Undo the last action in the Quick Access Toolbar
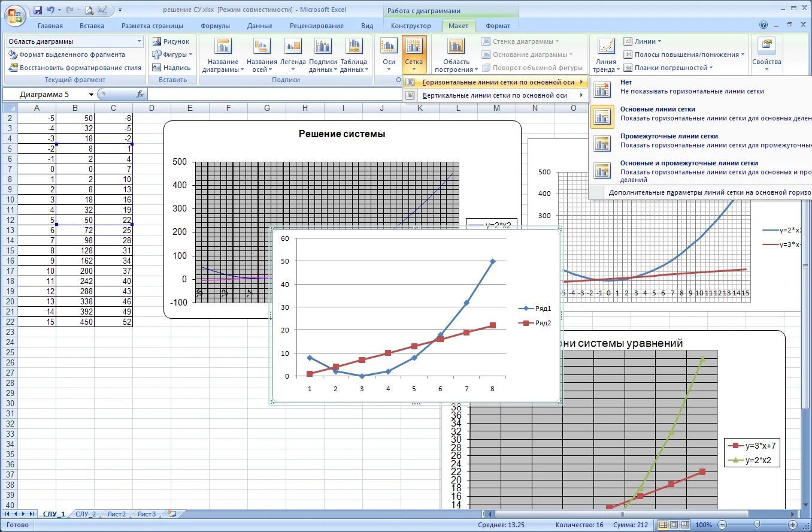The width and height of the screenshot is (812, 532). point(51,10)
